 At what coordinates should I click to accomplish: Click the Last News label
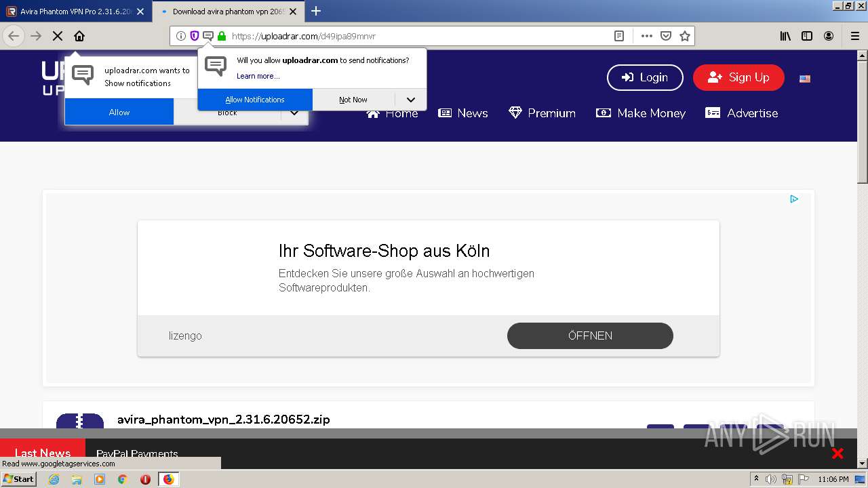[43, 453]
